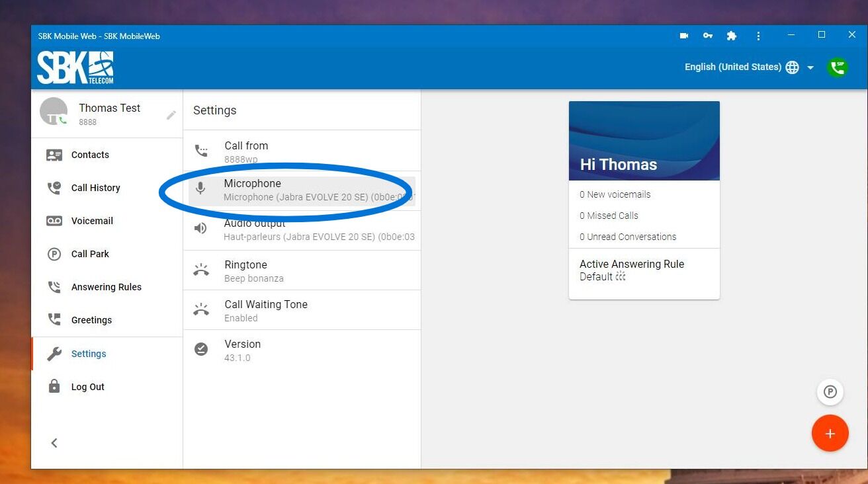868x484 pixels.
Task: Click the 0 Missed Calls line
Action: (x=609, y=216)
